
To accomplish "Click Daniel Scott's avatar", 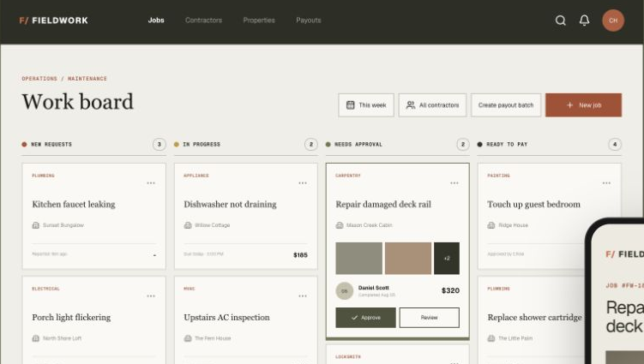I will (x=344, y=291).
